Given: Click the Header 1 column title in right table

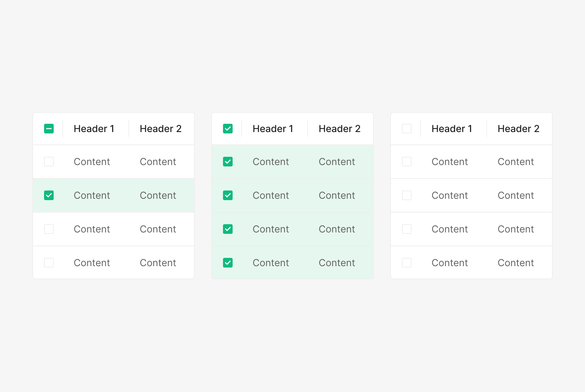Looking at the screenshot, I should [x=452, y=129].
